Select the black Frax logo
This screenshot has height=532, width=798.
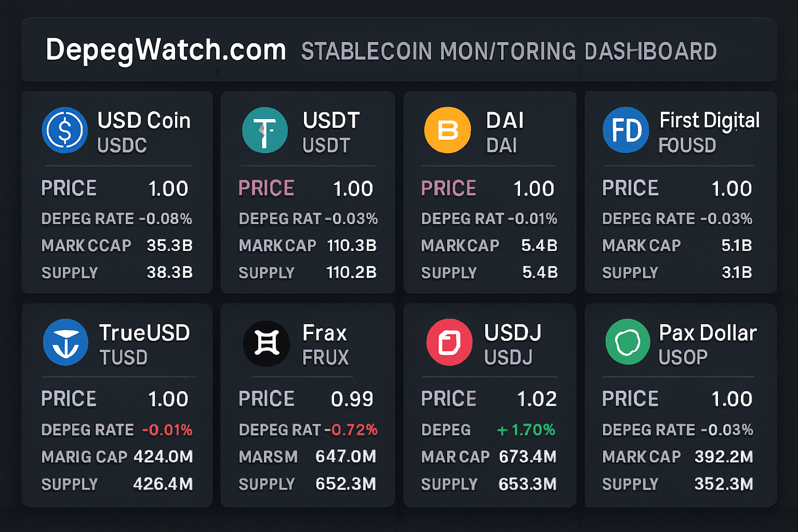(x=266, y=343)
